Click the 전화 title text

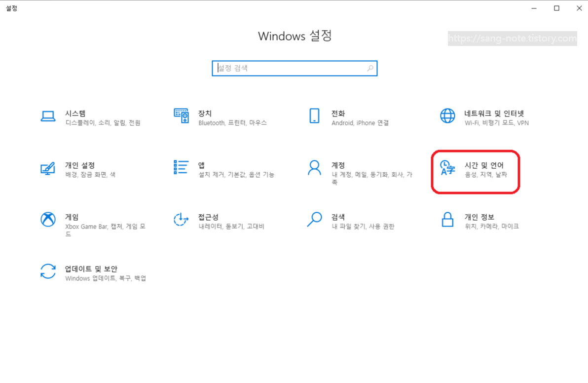coord(338,114)
